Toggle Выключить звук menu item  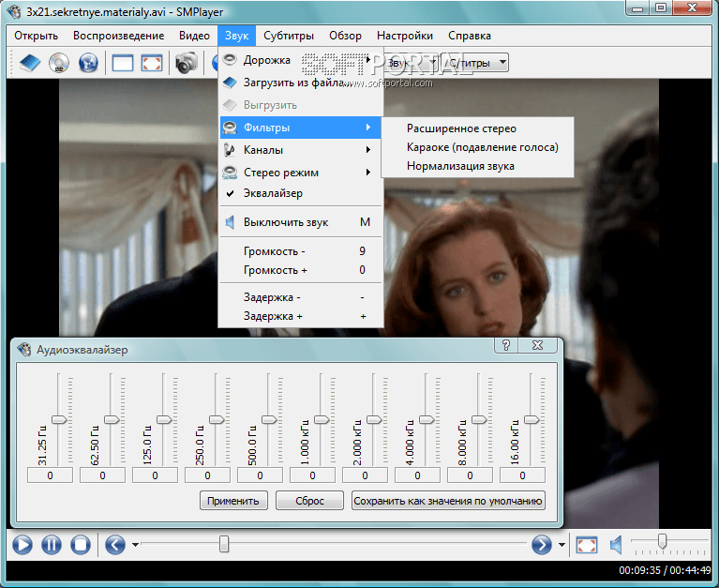301,222
